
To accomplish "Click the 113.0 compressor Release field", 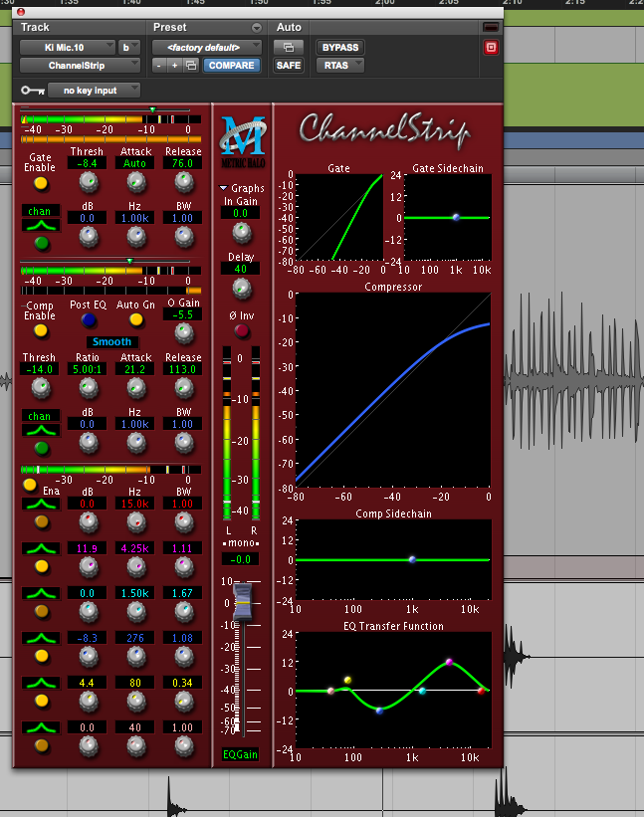I will (x=182, y=369).
